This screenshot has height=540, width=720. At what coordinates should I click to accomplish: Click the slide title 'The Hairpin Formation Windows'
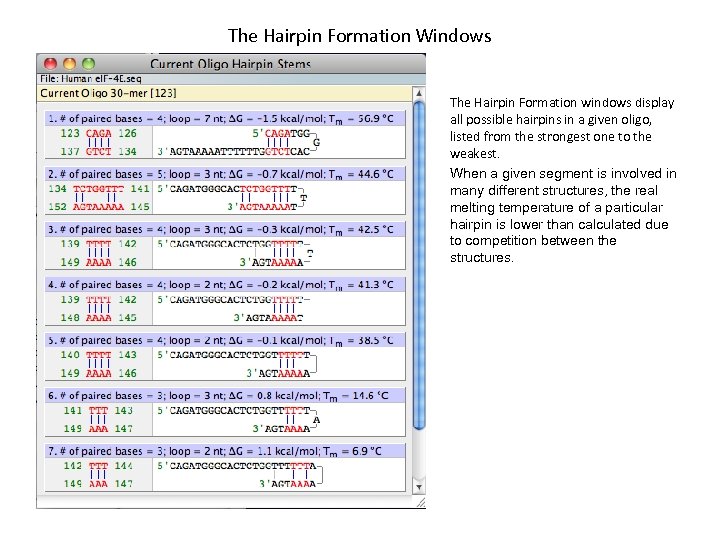pyautogui.click(x=360, y=36)
